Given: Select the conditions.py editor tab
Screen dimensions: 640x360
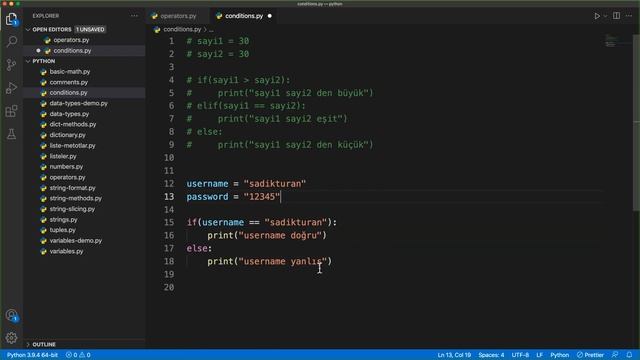Looking at the screenshot, I should coord(244,16).
